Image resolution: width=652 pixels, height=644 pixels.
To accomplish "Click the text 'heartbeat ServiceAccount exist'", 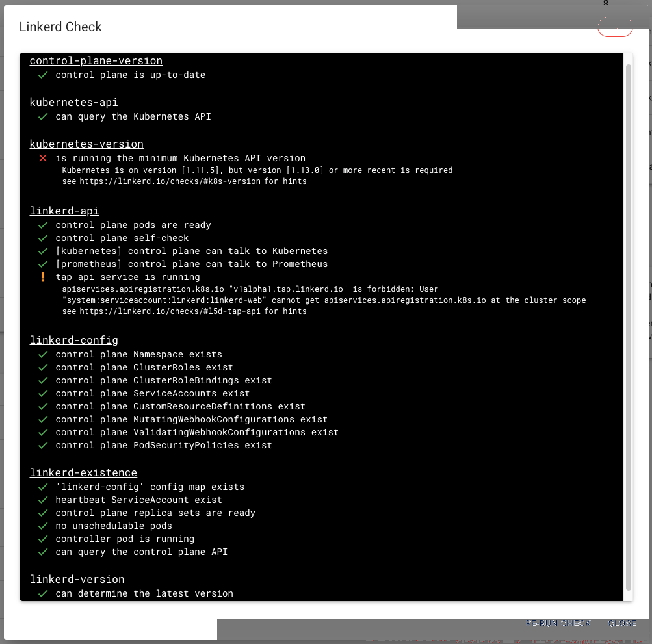I will click(139, 500).
